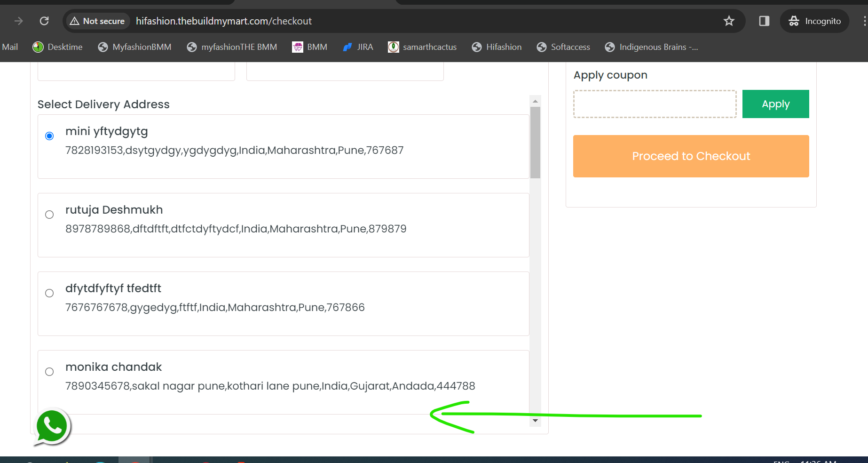Click address text starting with 7676767678

tap(215, 308)
